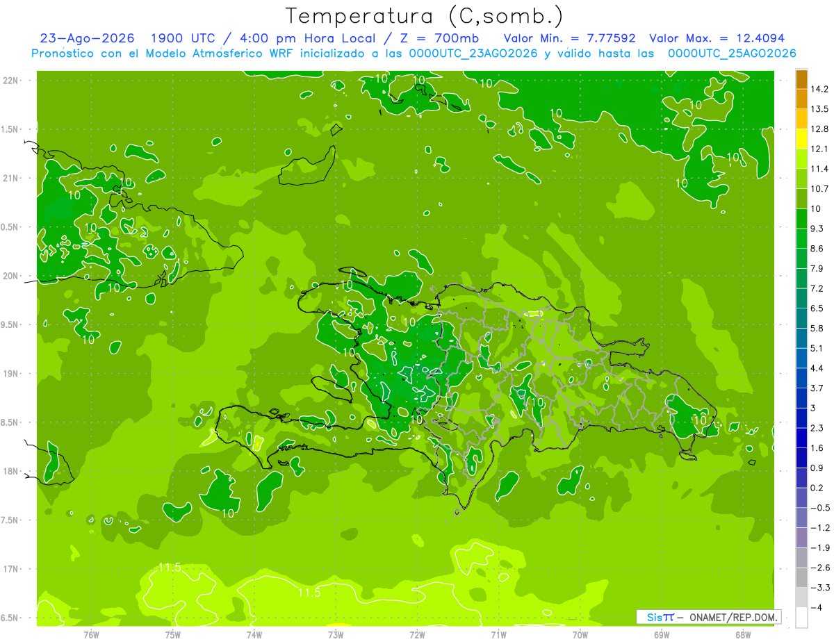
Task: Click the 22N latitude axis label
Action: click(x=11, y=81)
